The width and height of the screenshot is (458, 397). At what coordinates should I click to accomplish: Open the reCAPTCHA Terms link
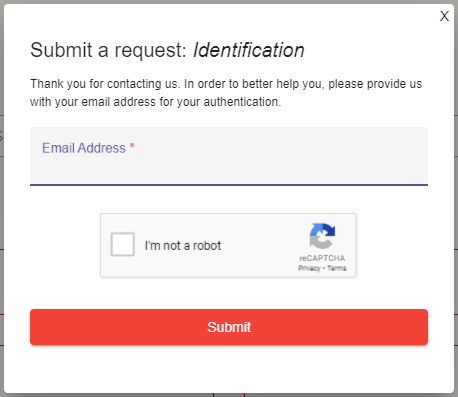[x=337, y=268]
